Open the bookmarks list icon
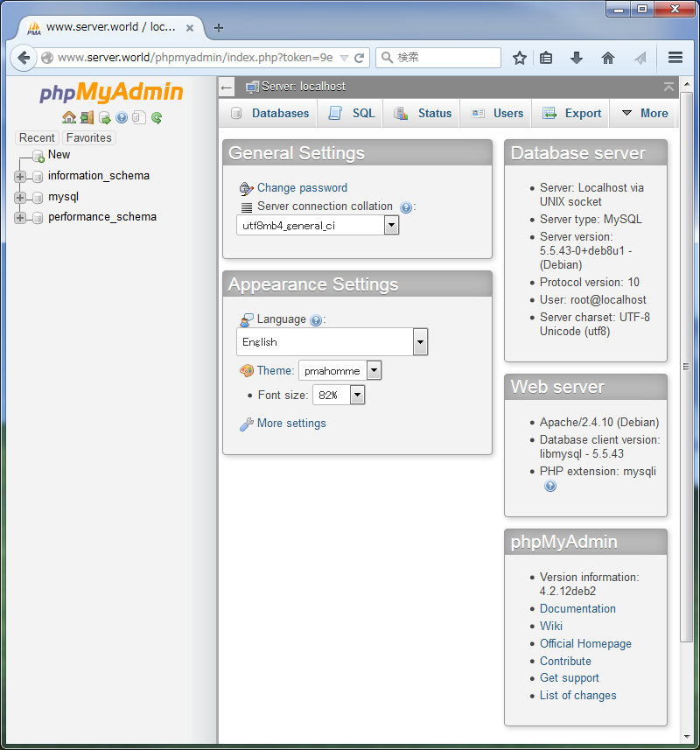 tap(546, 58)
